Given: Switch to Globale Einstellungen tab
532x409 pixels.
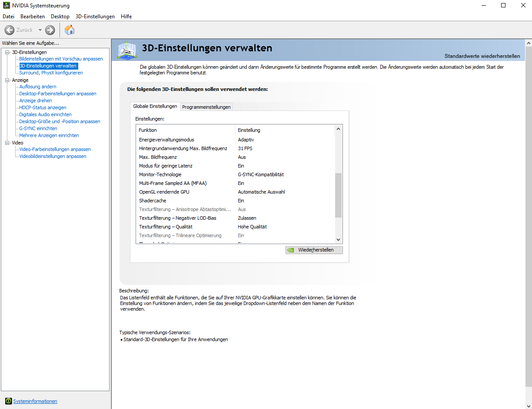Looking at the screenshot, I should coord(155,106).
